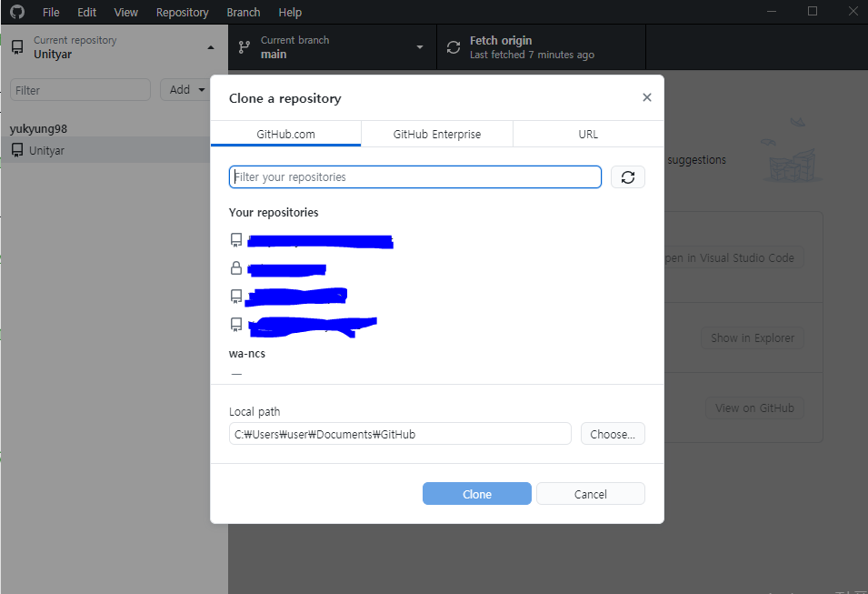This screenshot has width=868, height=594.
Task: Click Fetch origin button text
Action: point(501,40)
